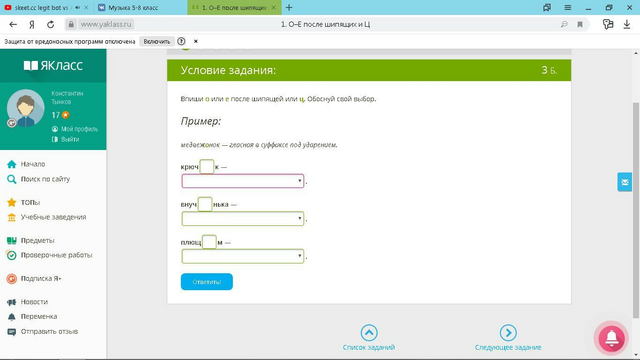Dismiss the protection warning bar
This screenshot has width=640, height=360.
tap(196, 41)
